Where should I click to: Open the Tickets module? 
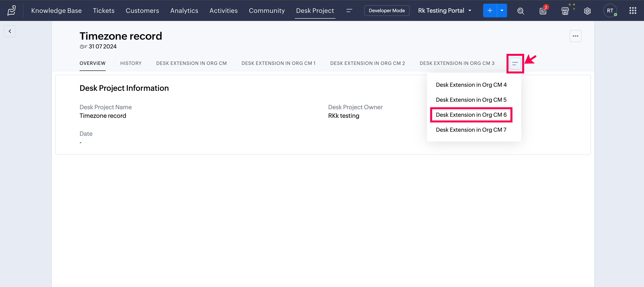point(104,10)
